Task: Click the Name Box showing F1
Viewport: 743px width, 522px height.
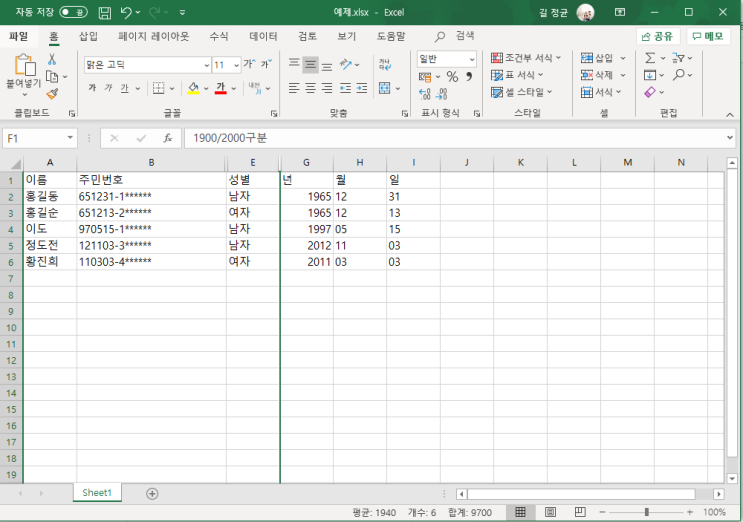Action: (x=40, y=138)
